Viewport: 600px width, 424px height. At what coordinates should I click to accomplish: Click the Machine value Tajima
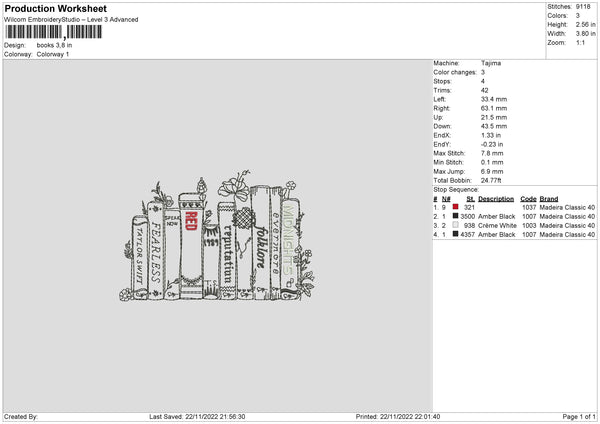(x=491, y=63)
